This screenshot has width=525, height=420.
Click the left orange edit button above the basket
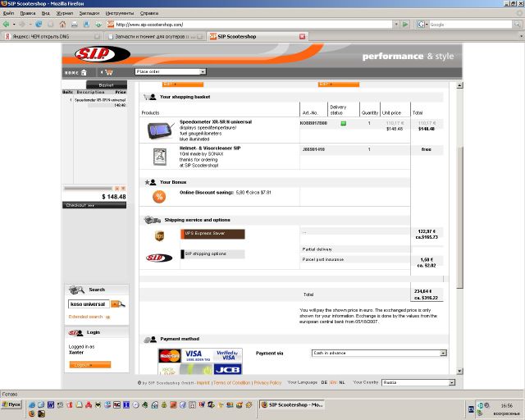(183, 84)
